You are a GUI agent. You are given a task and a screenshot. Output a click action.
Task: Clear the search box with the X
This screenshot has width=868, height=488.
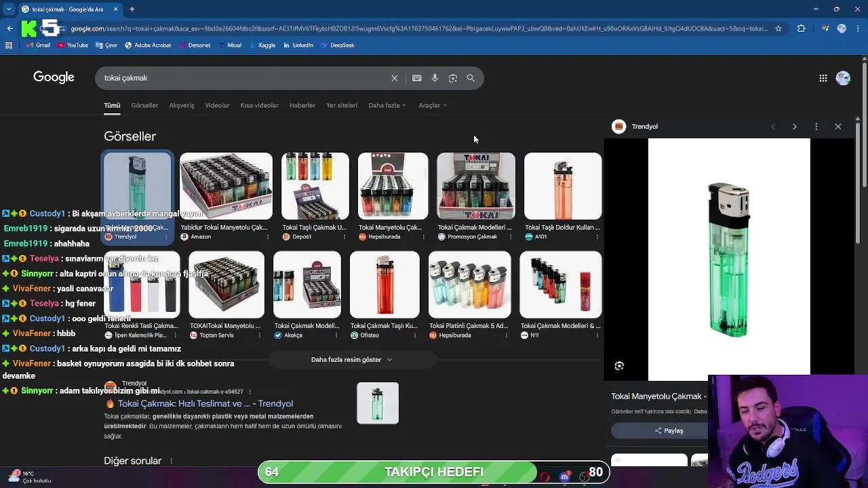point(395,78)
